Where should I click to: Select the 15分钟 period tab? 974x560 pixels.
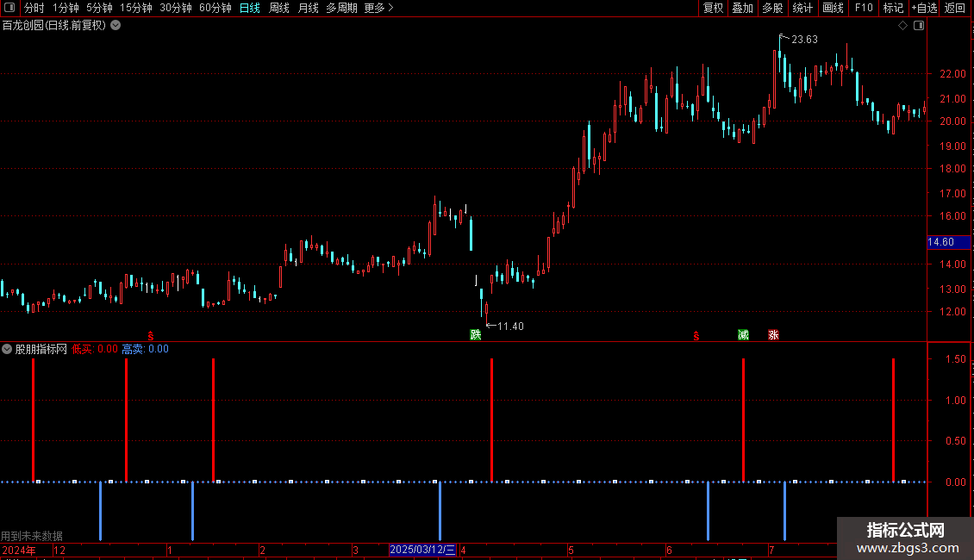pos(136,8)
